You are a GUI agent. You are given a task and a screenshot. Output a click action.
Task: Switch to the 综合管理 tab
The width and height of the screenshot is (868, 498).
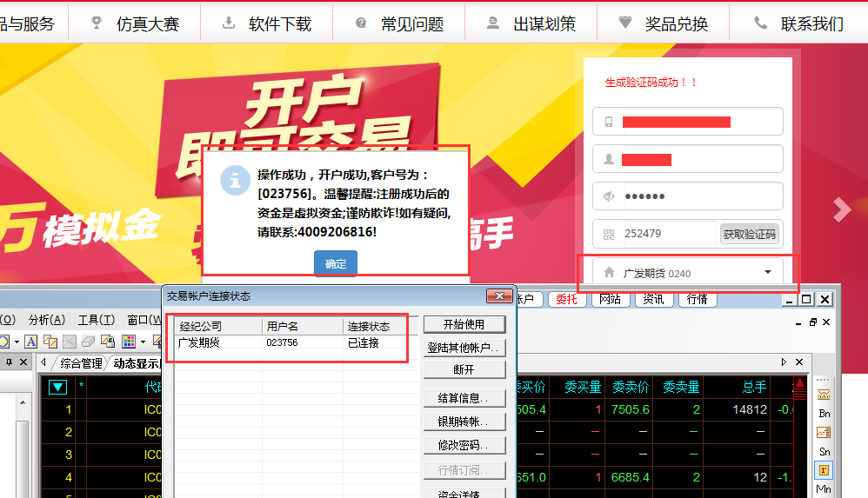[80, 363]
